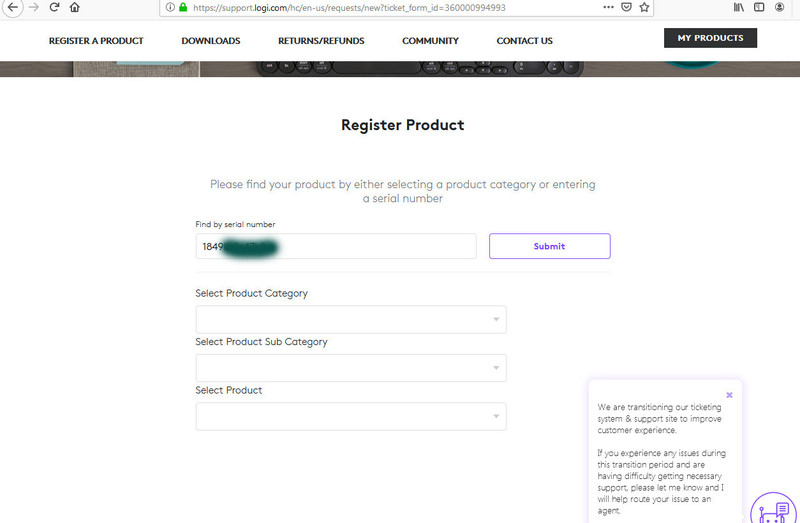Click the My Products button
This screenshot has width=800, height=523.
pos(710,38)
